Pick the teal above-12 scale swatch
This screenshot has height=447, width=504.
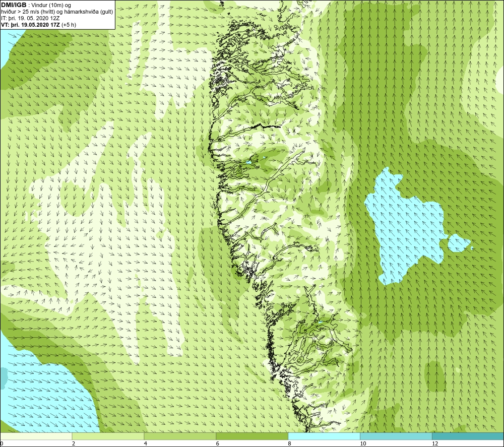tap(468, 436)
